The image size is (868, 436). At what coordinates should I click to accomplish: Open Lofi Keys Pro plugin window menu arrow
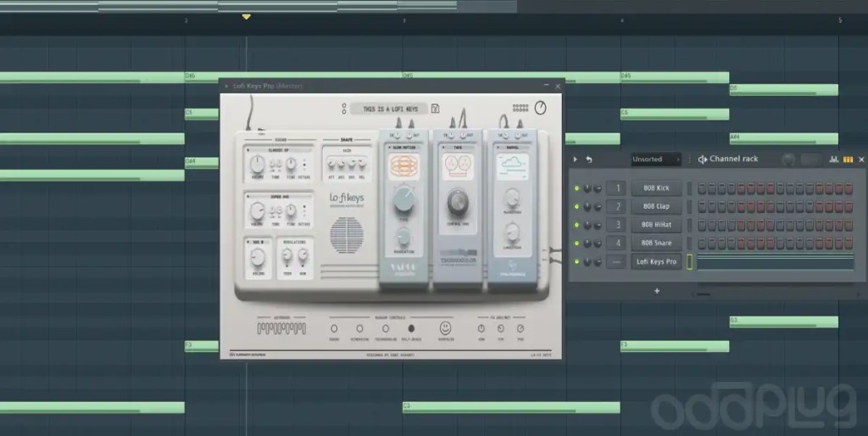click(226, 86)
